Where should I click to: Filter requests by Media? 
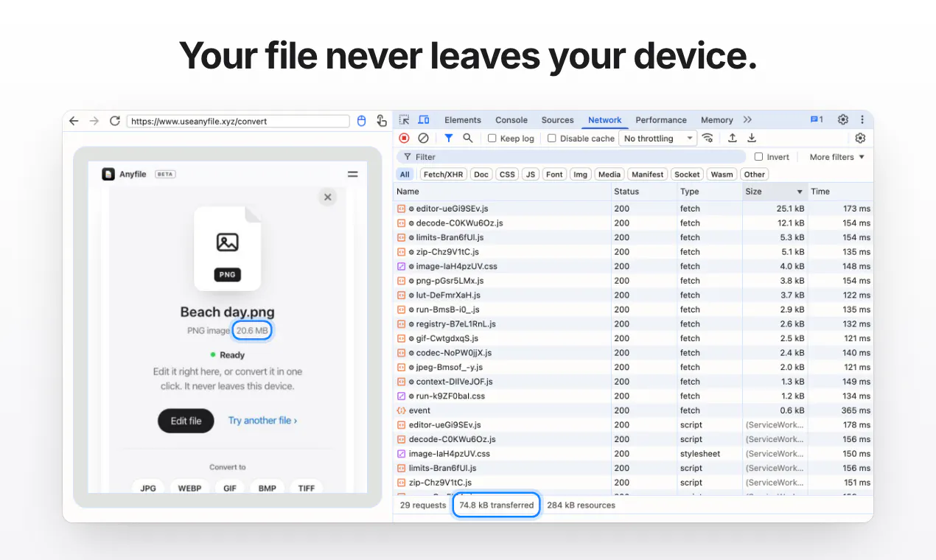tap(610, 175)
